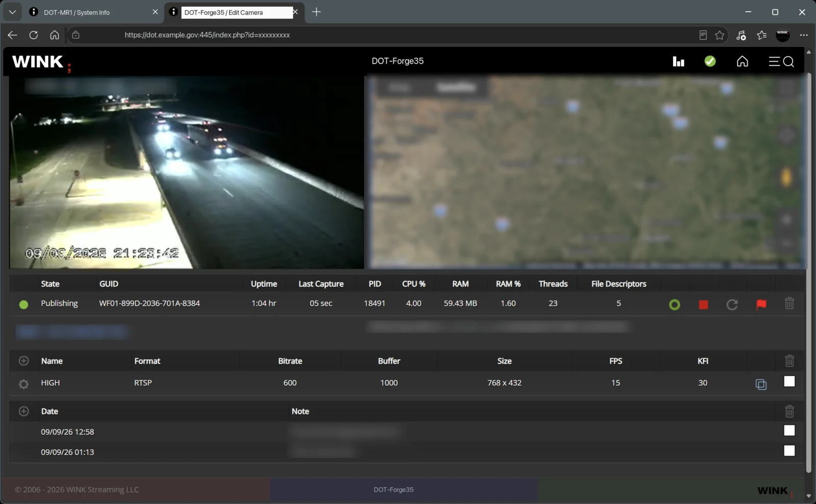Viewport: 816px width, 504px height.
Task: Add a new stream with plus icon
Action: 23,361
